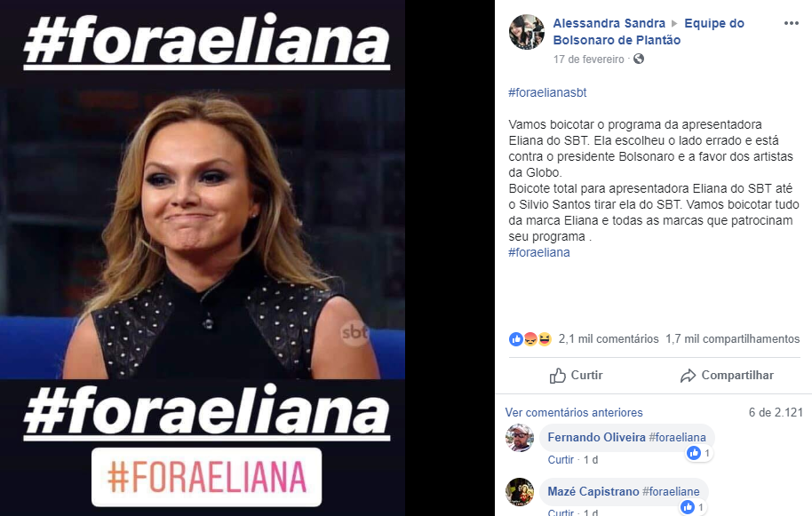Click the angry reaction emoji icon
This screenshot has height=516, width=812.
(x=530, y=339)
